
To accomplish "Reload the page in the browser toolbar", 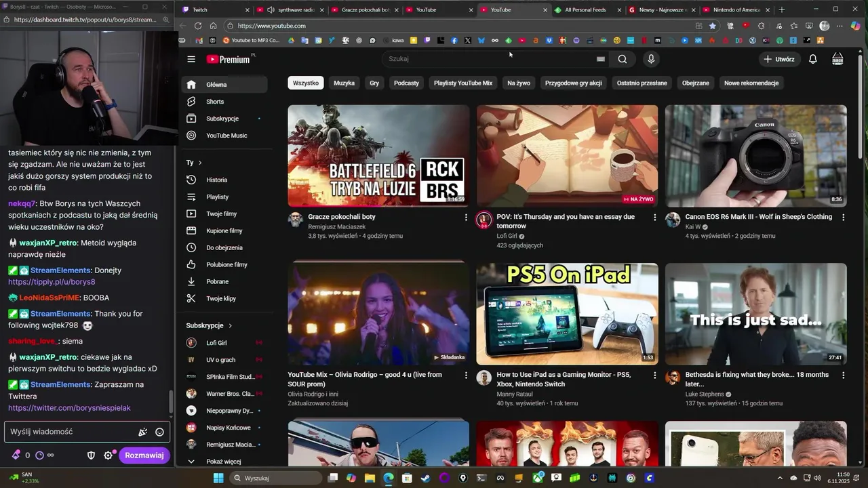I will pos(197,26).
